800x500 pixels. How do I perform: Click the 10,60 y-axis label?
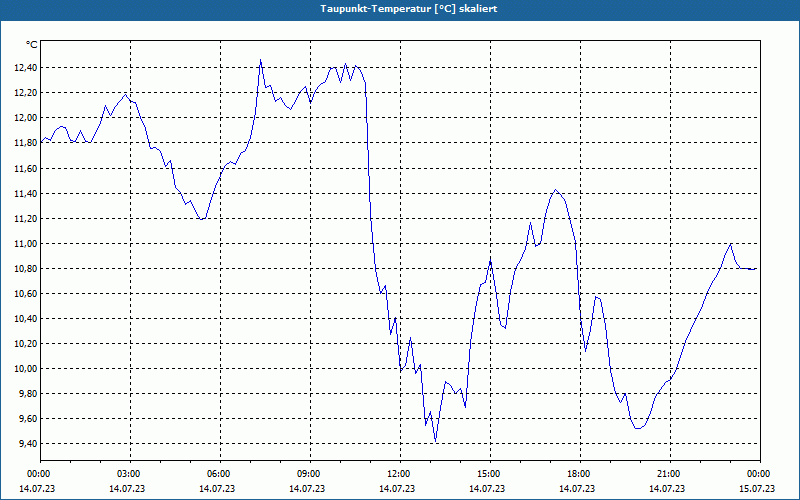tap(27, 293)
